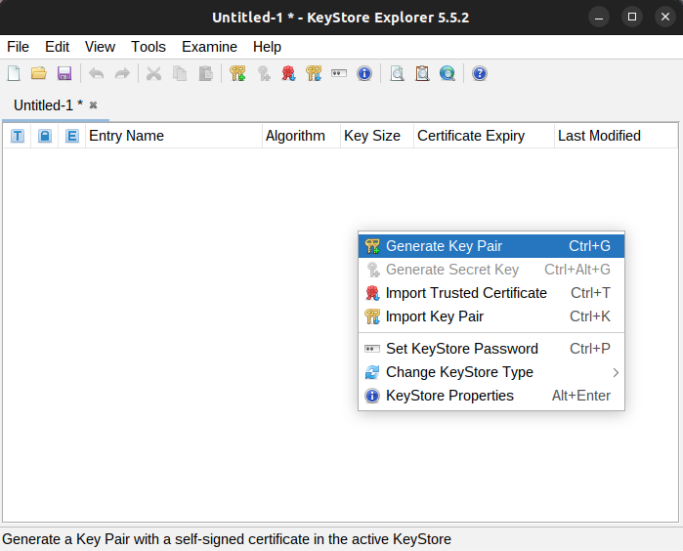
Task: Open the Edit menu
Action: pos(57,47)
